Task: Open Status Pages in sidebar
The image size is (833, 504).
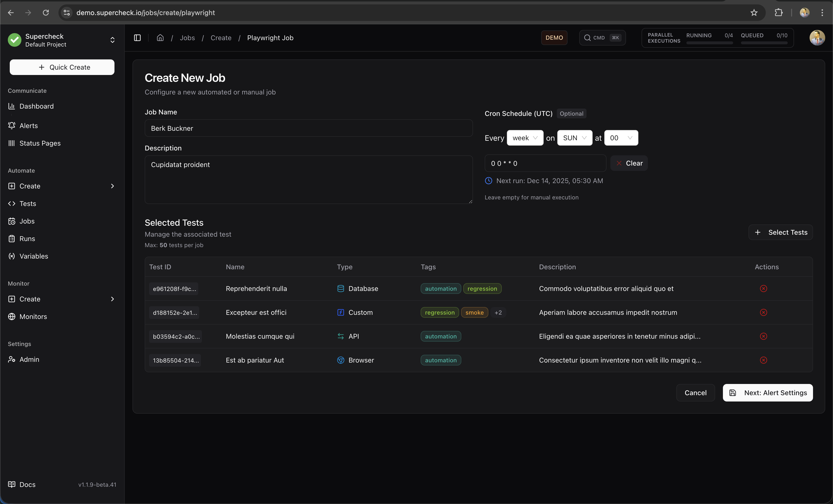Action: pyautogui.click(x=40, y=143)
